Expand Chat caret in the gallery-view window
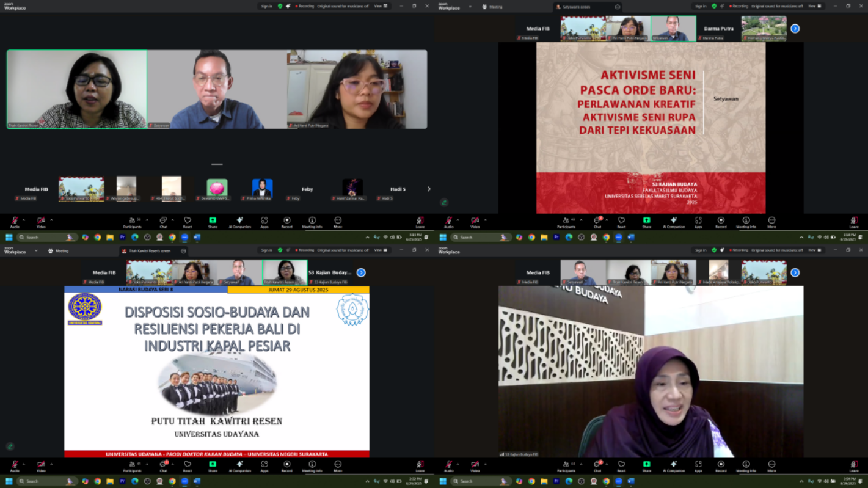The width and height of the screenshot is (868, 488). tap(173, 220)
